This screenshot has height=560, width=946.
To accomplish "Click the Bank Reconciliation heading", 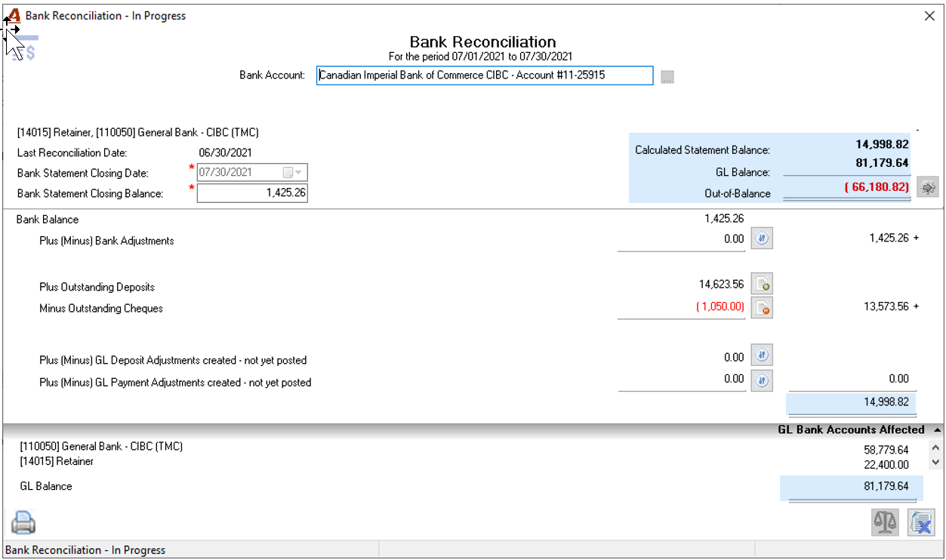I will [x=482, y=42].
